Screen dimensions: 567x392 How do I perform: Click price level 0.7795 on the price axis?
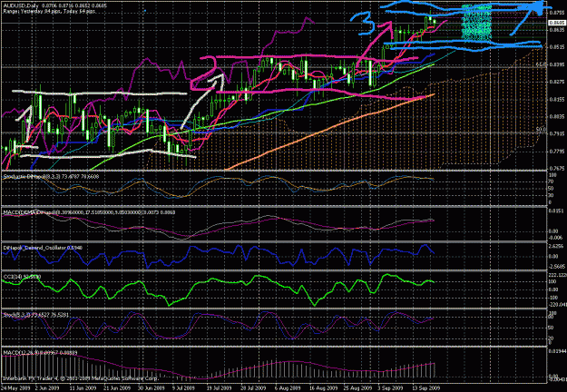click(555, 152)
